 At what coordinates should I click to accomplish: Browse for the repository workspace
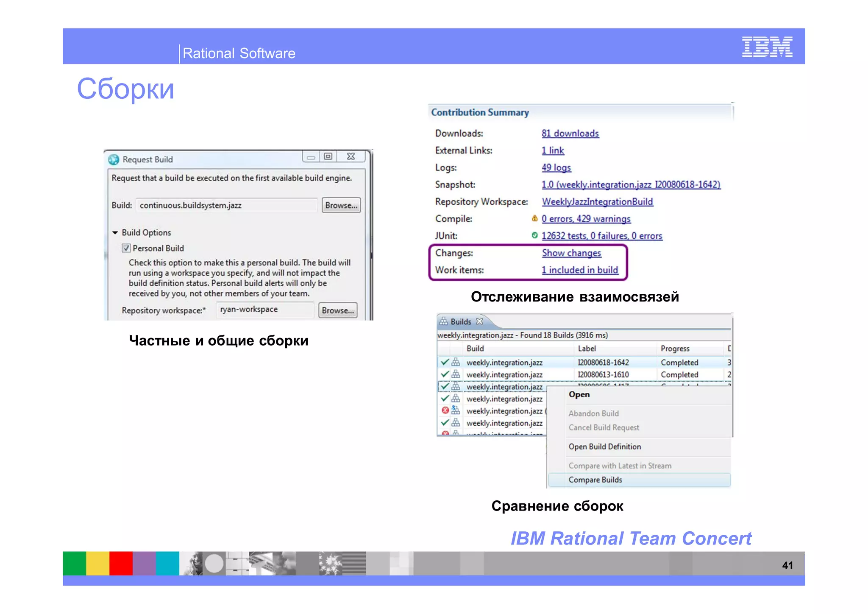coord(338,310)
